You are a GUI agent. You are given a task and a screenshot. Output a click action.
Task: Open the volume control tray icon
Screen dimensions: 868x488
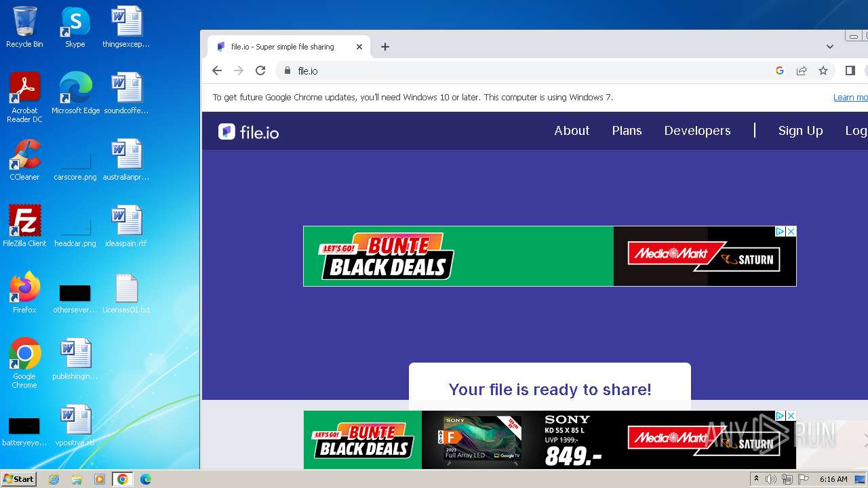(x=771, y=479)
